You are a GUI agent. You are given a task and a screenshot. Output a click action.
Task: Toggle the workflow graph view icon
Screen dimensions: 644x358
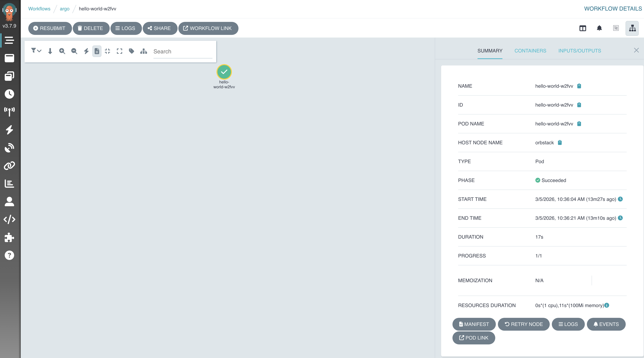[632, 28]
